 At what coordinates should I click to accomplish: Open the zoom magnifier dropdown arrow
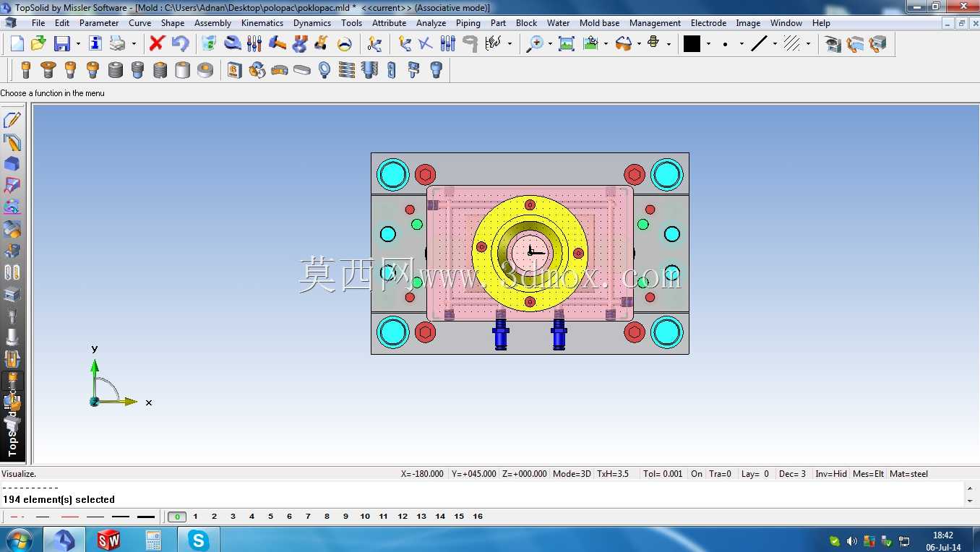coord(550,44)
